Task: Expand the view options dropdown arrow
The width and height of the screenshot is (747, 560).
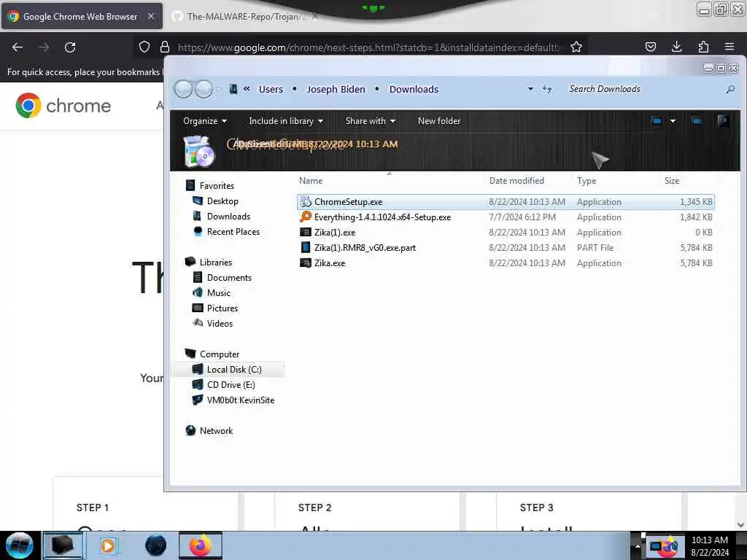Action: tap(673, 121)
